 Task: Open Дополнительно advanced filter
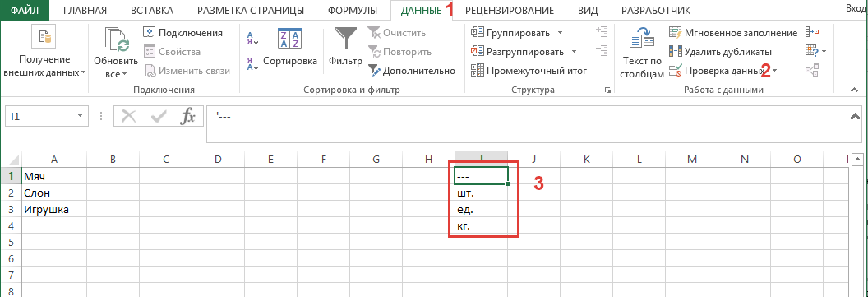tap(412, 71)
